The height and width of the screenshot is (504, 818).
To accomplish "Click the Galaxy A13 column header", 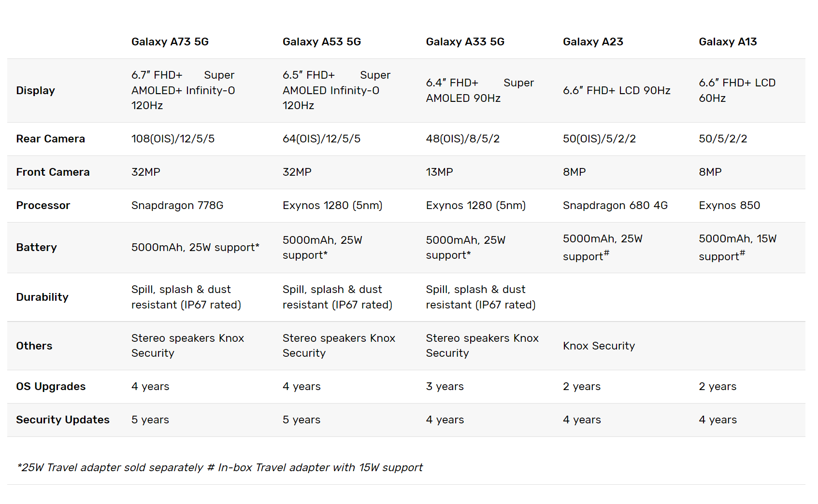I will click(x=728, y=42).
